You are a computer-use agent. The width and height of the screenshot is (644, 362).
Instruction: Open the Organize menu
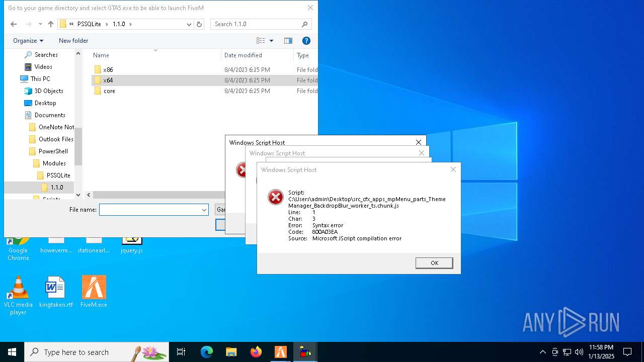(28, 41)
